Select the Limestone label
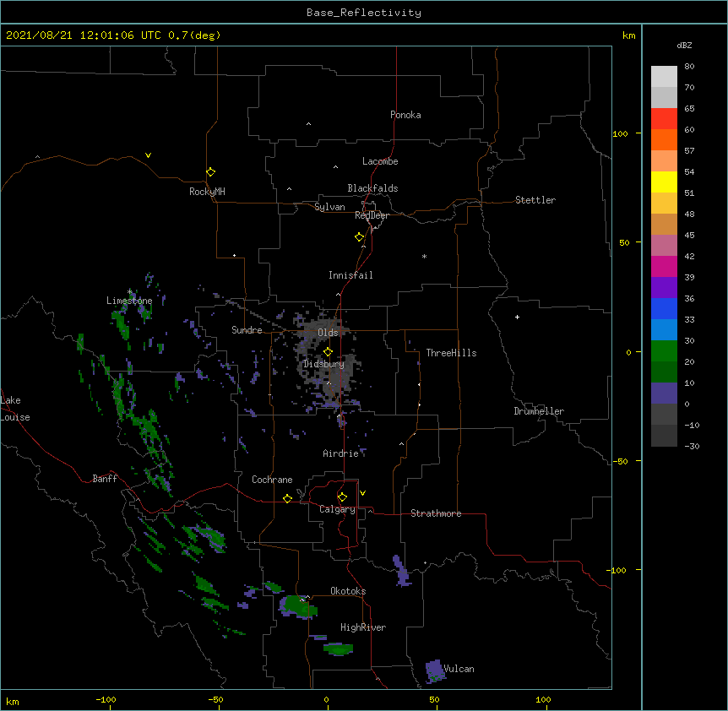The image size is (728, 711). tap(129, 301)
